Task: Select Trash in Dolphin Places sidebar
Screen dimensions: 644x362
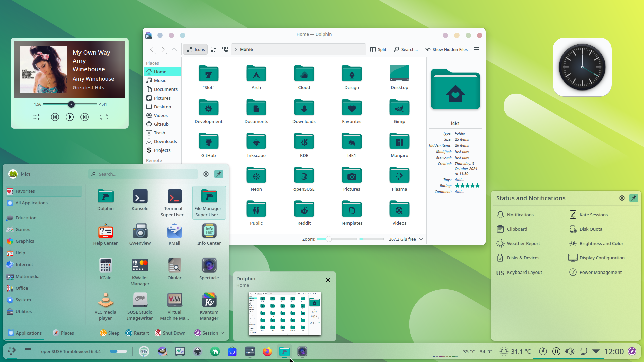Action: [163, 133]
